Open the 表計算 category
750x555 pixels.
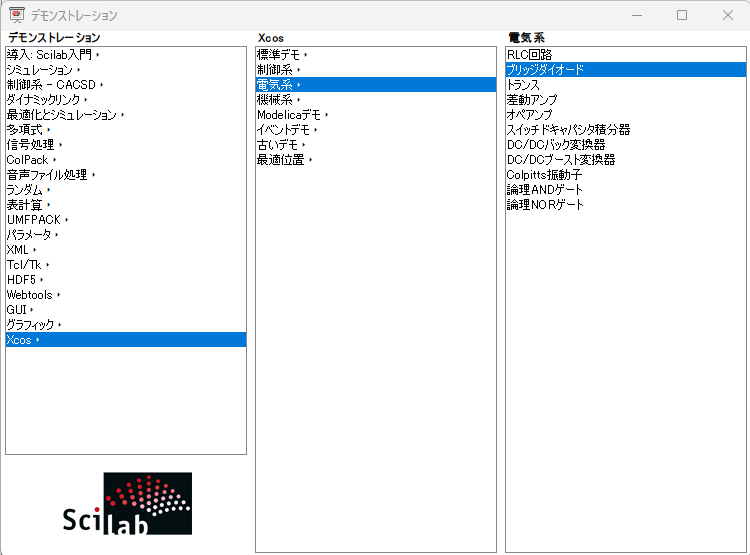tap(126, 205)
